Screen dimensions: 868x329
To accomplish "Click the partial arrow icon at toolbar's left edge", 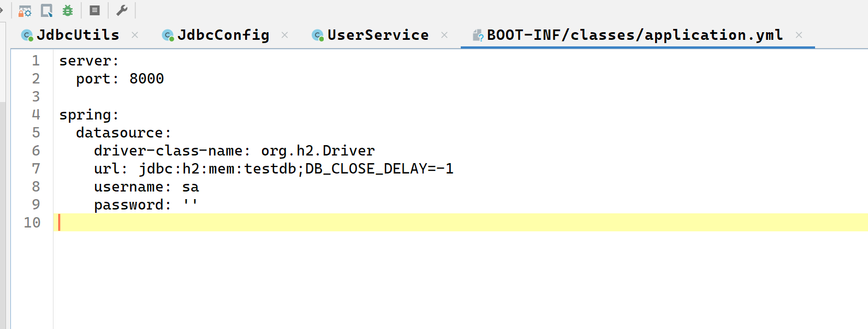I will coord(2,10).
